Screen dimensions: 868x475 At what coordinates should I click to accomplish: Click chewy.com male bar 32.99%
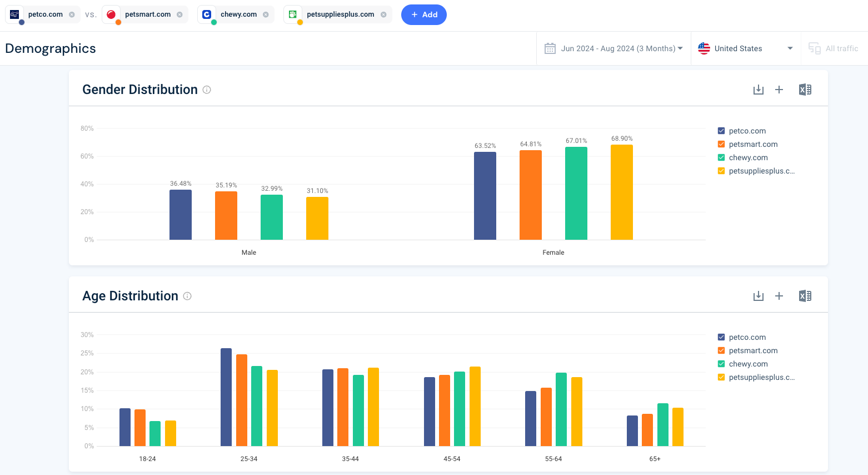click(272, 217)
